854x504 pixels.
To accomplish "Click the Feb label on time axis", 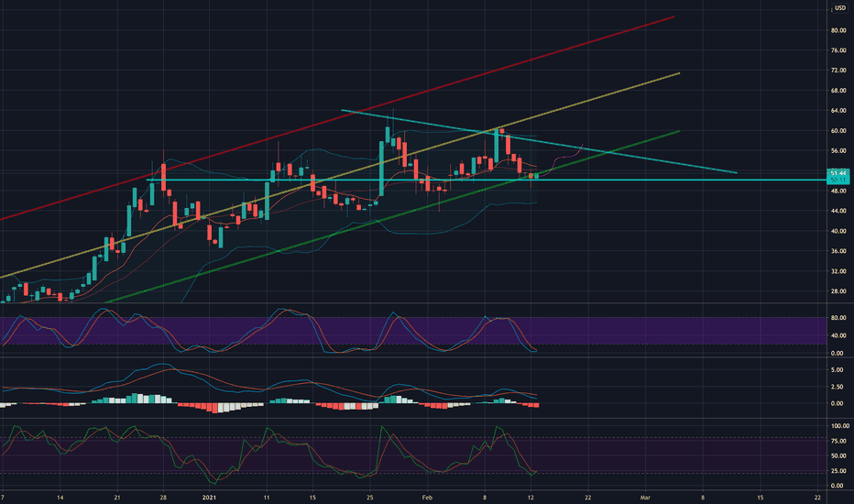I will [427, 498].
